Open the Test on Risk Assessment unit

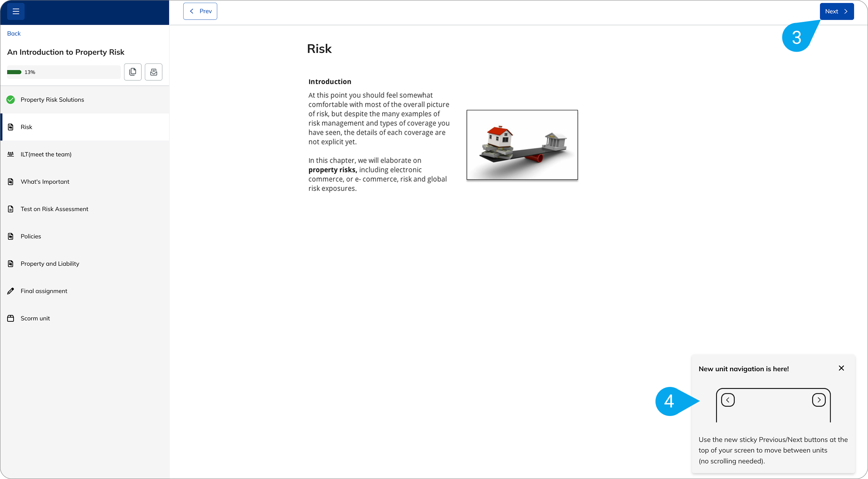(x=54, y=209)
